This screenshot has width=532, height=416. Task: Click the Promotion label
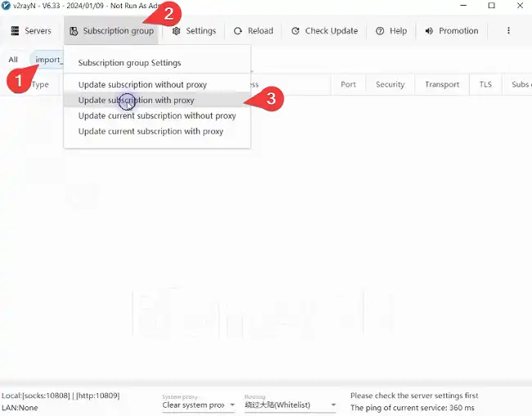458,31
